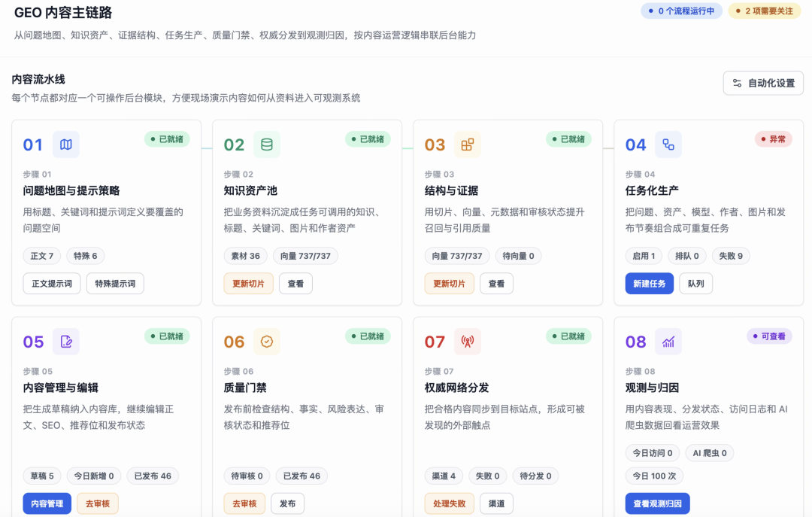The width and height of the screenshot is (812, 517).
Task: Click the 特殊 6 chip
Action: click(x=86, y=256)
